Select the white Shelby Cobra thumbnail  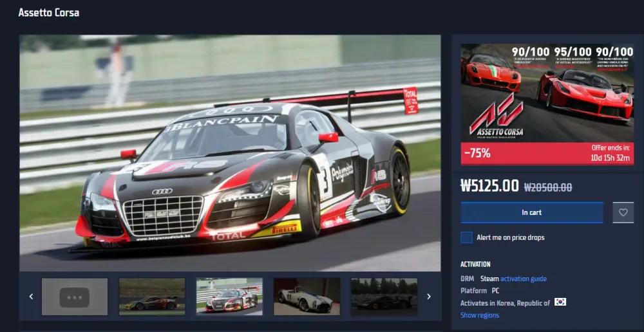click(x=307, y=297)
